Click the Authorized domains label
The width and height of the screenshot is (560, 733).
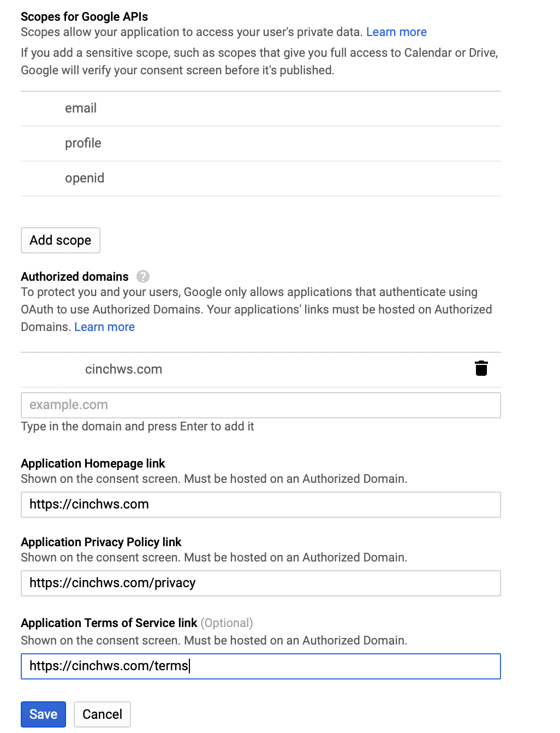tap(75, 276)
